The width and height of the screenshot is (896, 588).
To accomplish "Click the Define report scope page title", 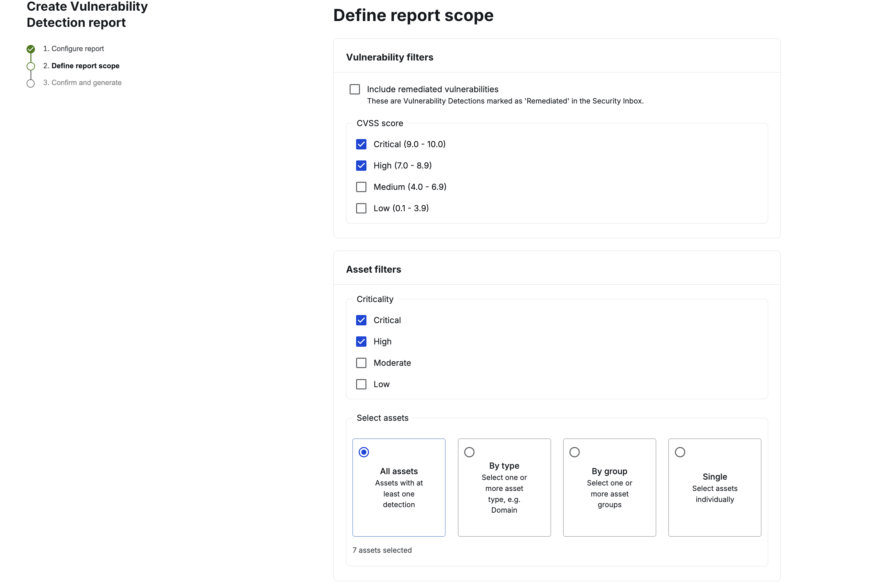I will pos(413,16).
